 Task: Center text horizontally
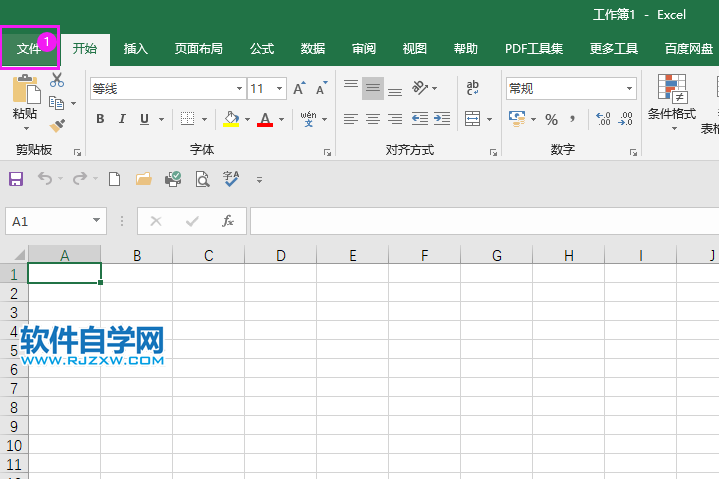click(x=373, y=119)
